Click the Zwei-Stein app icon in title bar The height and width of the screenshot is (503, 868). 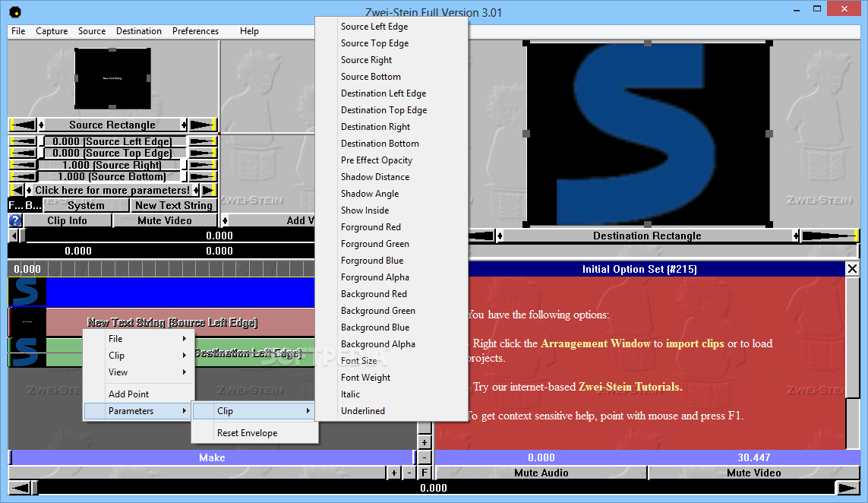pyautogui.click(x=15, y=11)
